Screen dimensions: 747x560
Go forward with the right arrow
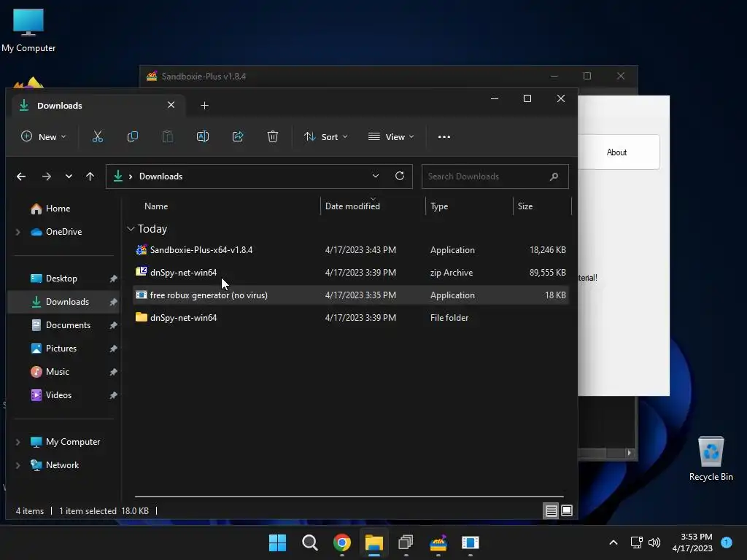click(46, 176)
